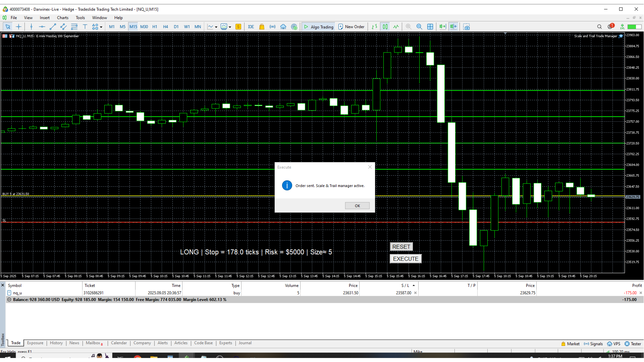Remove stop loss on nq_u position
The width and height of the screenshot is (644, 362).
click(x=415, y=293)
